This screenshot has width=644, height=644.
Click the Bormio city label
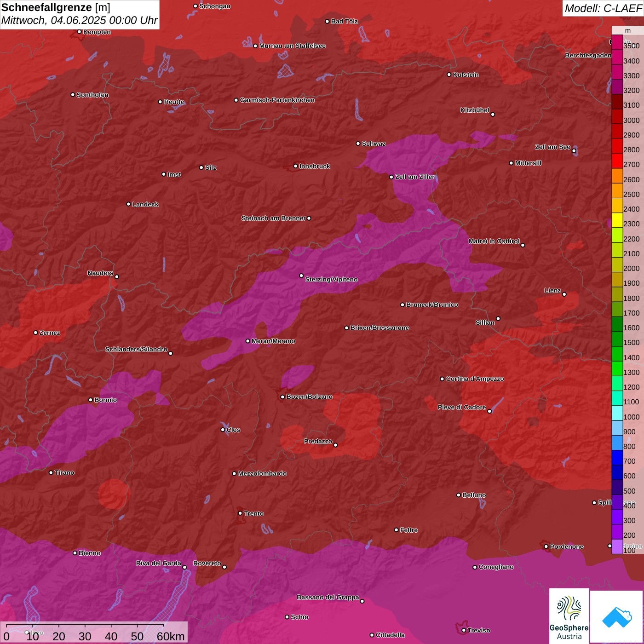[105, 400]
